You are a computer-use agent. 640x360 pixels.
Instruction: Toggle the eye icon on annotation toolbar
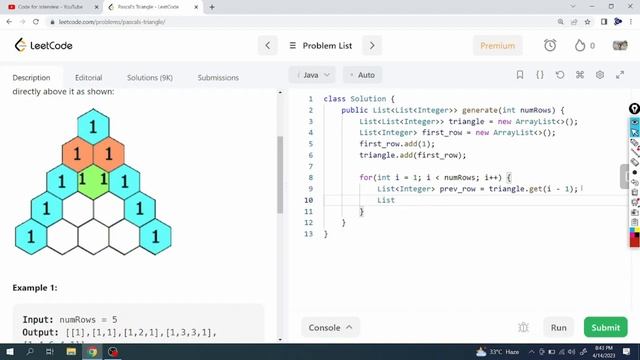635,122
